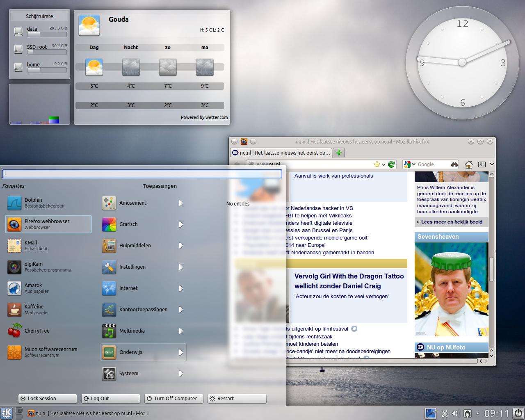Image resolution: width=525 pixels, height=420 pixels.
Task: Expand the Onderwijs submenu arrow
Action: [x=181, y=352]
